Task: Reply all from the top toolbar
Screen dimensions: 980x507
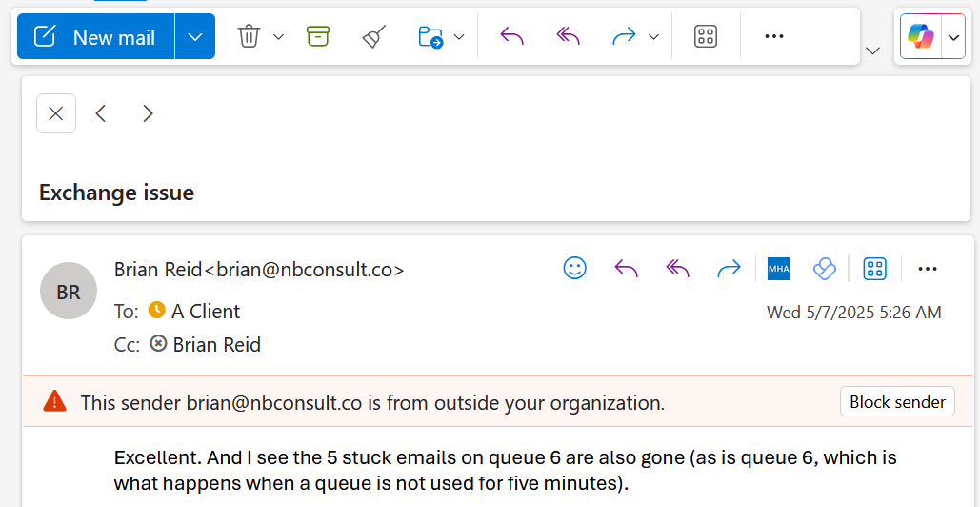Action: (569, 36)
